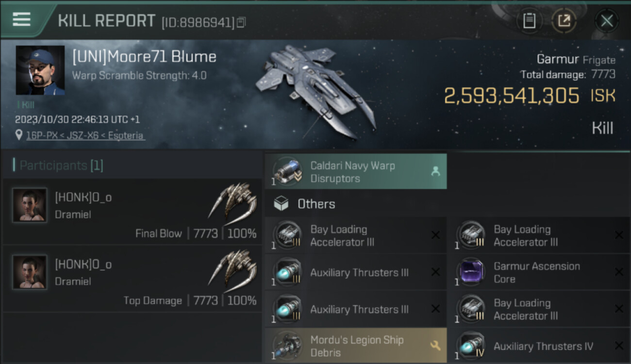The height and width of the screenshot is (364, 631).
Task: Close the kill report window
Action: pos(607,21)
